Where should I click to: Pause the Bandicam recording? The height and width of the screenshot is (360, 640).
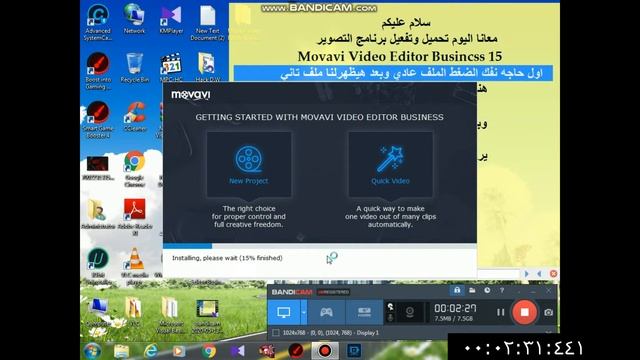point(500,312)
